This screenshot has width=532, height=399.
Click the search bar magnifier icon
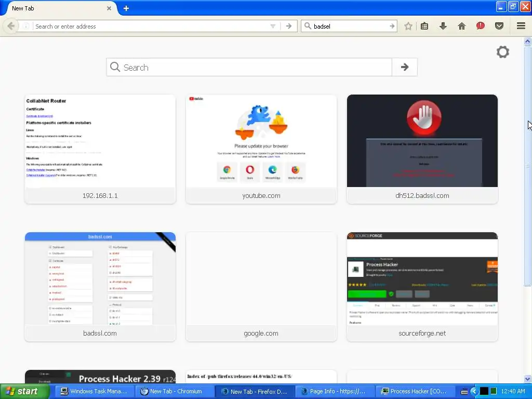click(x=308, y=26)
